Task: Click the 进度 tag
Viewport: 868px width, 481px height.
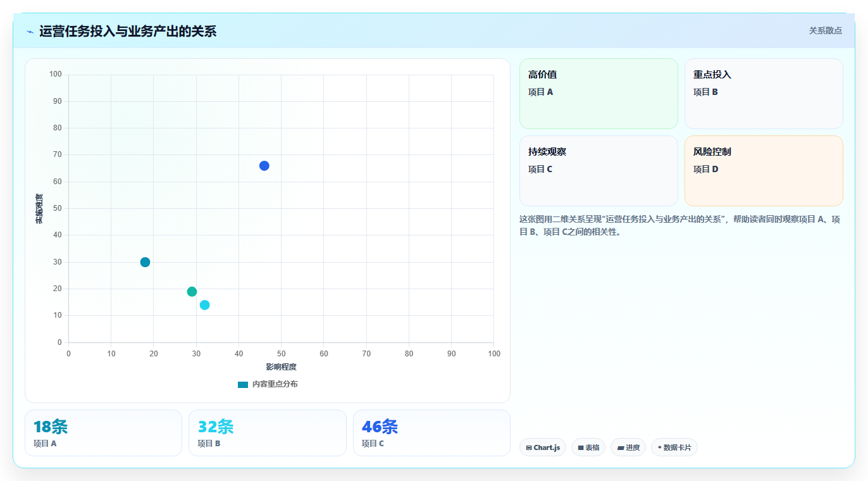Action: coord(628,447)
